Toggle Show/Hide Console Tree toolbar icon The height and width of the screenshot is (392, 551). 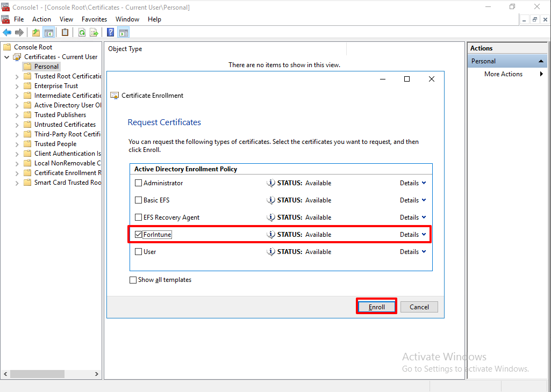click(48, 33)
